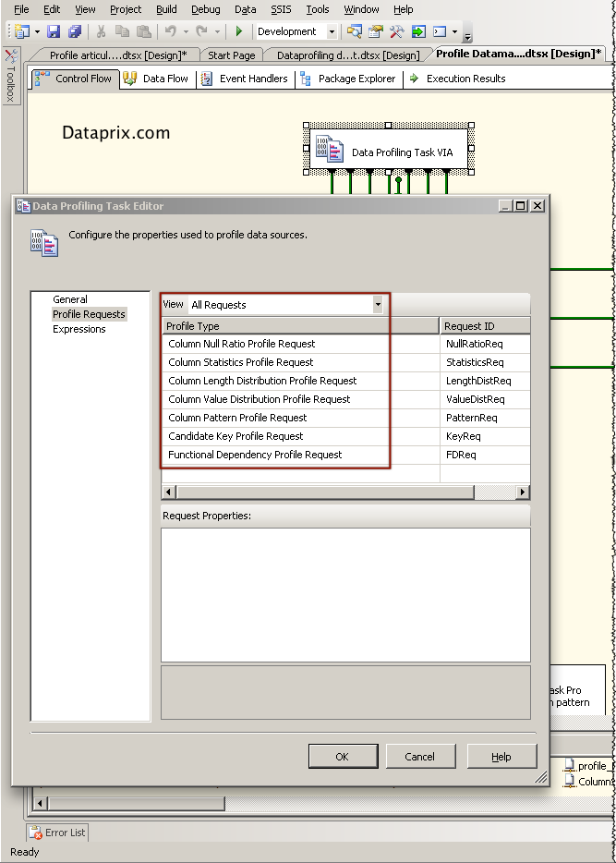Click the Request ID column header
Screen dimensions: 616x863
pos(485,326)
